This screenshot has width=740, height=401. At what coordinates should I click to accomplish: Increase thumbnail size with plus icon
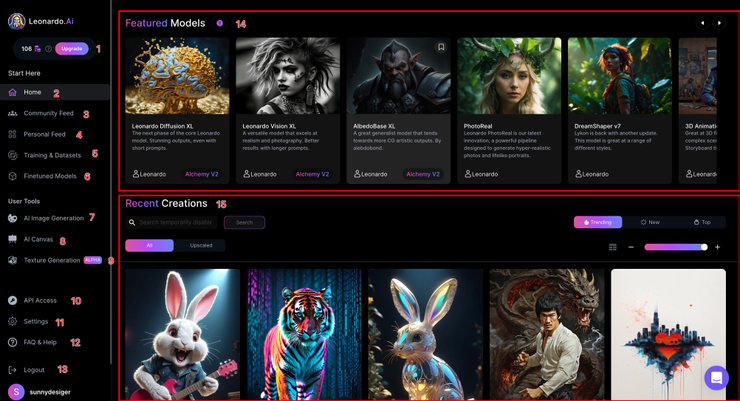coord(717,247)
